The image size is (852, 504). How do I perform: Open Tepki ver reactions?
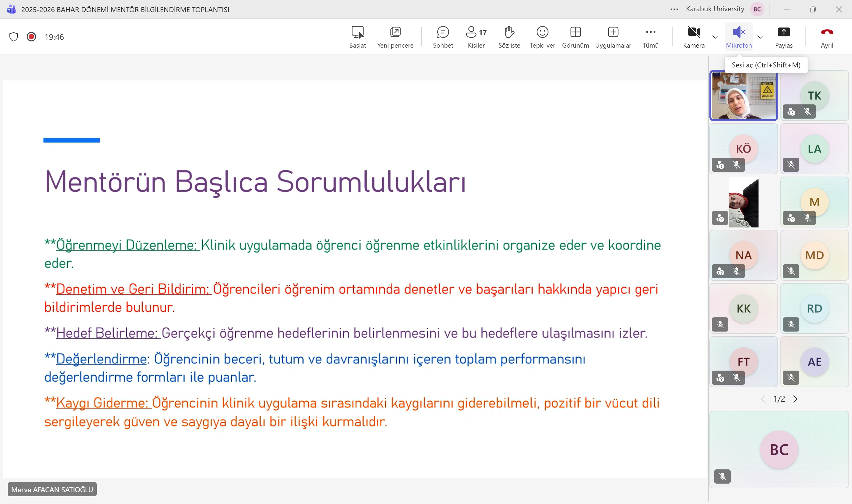click(542, 37)
